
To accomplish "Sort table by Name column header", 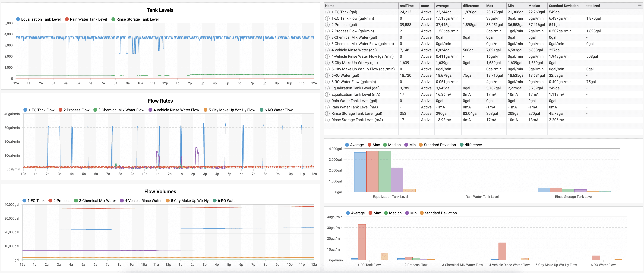I will [361, 6].
